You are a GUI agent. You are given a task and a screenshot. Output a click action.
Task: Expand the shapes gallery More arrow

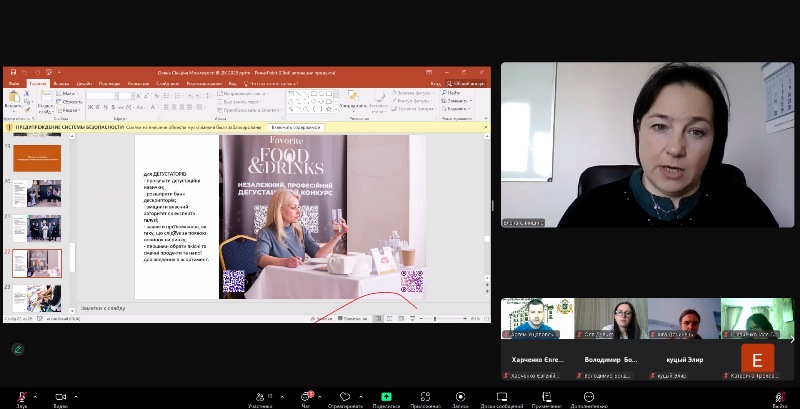(x=335, y=109)
